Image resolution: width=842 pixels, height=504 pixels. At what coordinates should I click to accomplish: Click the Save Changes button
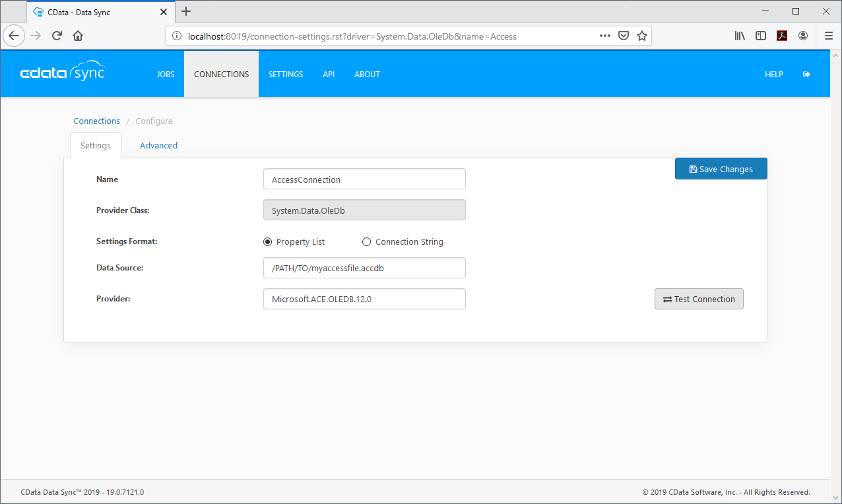point(721,170)
